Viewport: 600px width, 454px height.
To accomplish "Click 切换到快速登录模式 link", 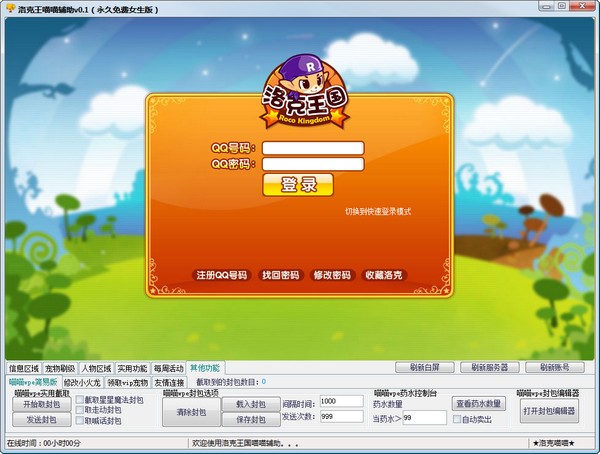I will [x=378, y=212].
